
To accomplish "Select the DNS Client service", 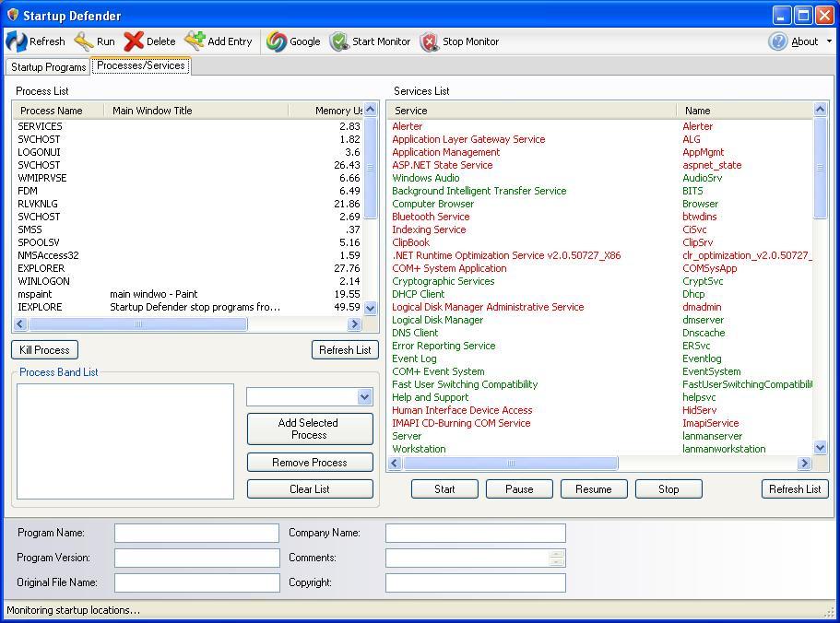I will pyautogui.click(x=600, y=333).
